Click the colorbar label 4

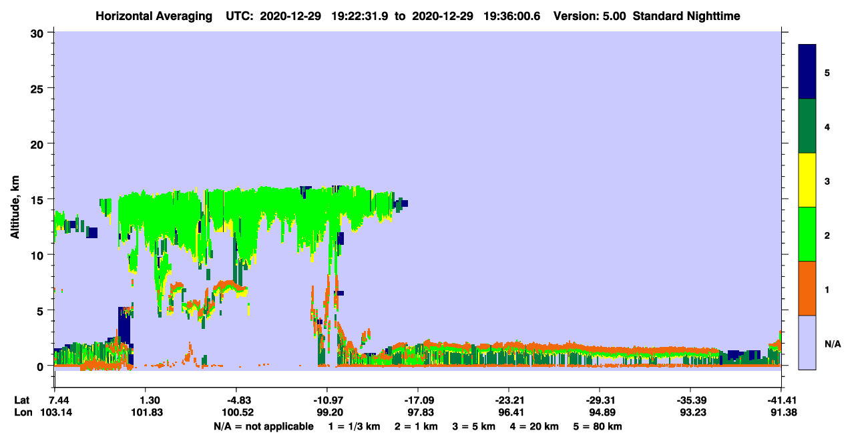click(827, 127)
